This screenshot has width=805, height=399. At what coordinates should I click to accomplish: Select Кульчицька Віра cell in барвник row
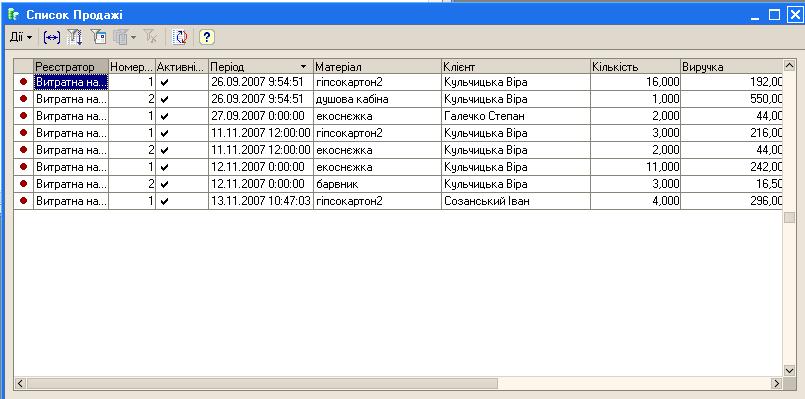(x=515, y=184)
